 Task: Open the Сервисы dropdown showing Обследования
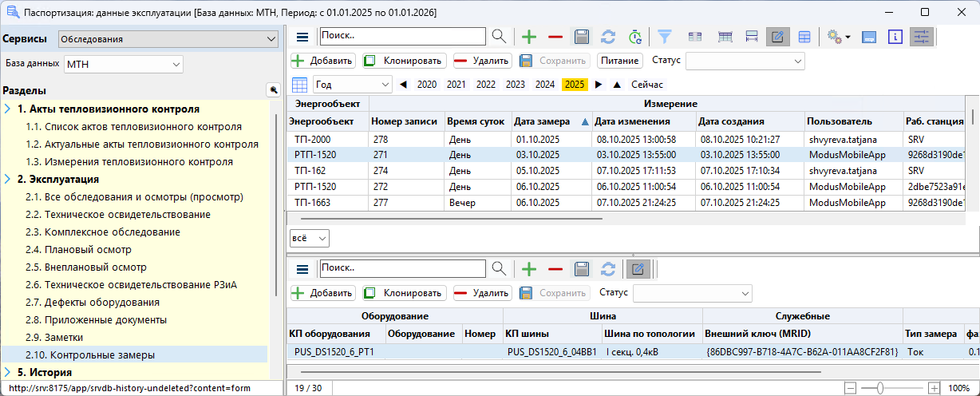click(x=168, y=39)
